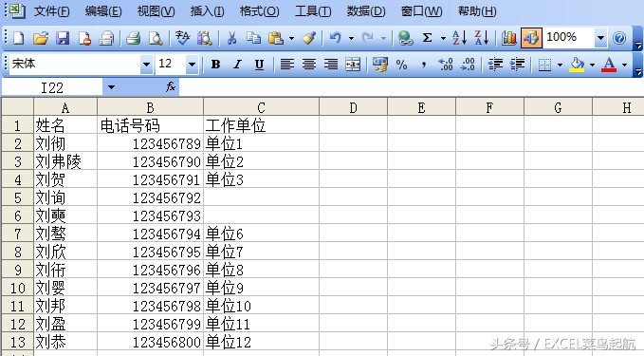Click Decrease Decimal icon
Viewport: 644px width, 356px height.
tap(468, 65)
